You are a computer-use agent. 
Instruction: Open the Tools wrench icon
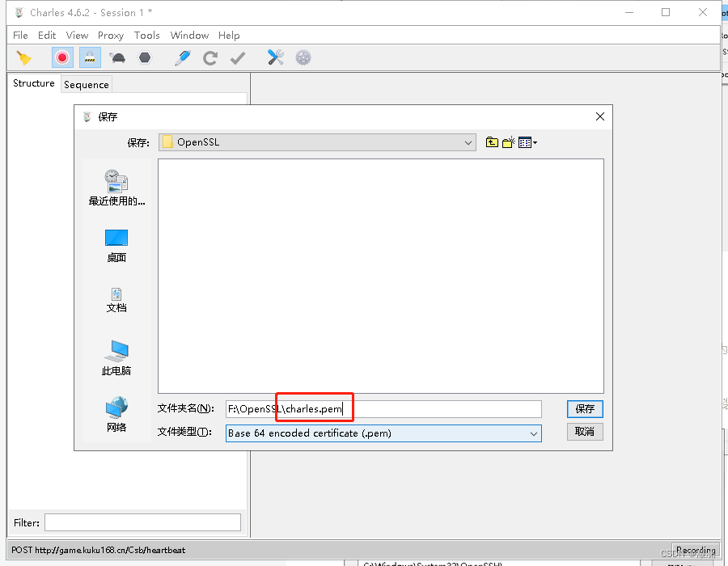275,57
